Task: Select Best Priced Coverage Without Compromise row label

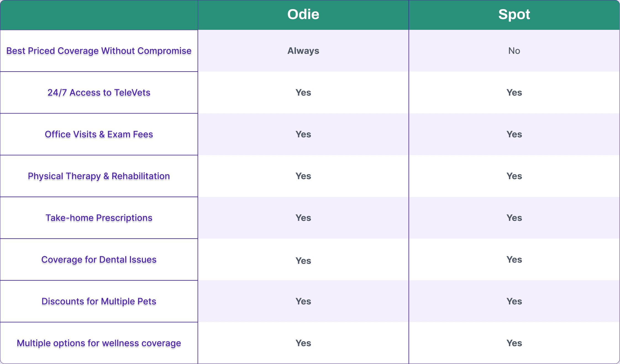Action: click(99, 51)
